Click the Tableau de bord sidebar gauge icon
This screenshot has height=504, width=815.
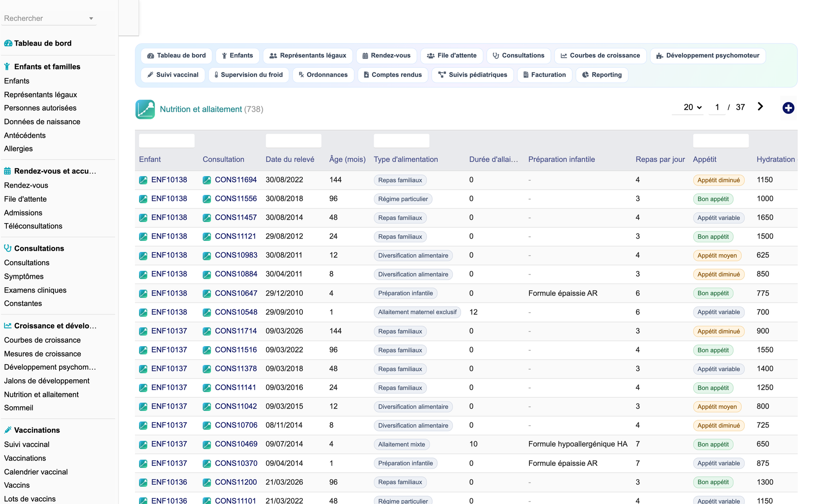[8, 43]
